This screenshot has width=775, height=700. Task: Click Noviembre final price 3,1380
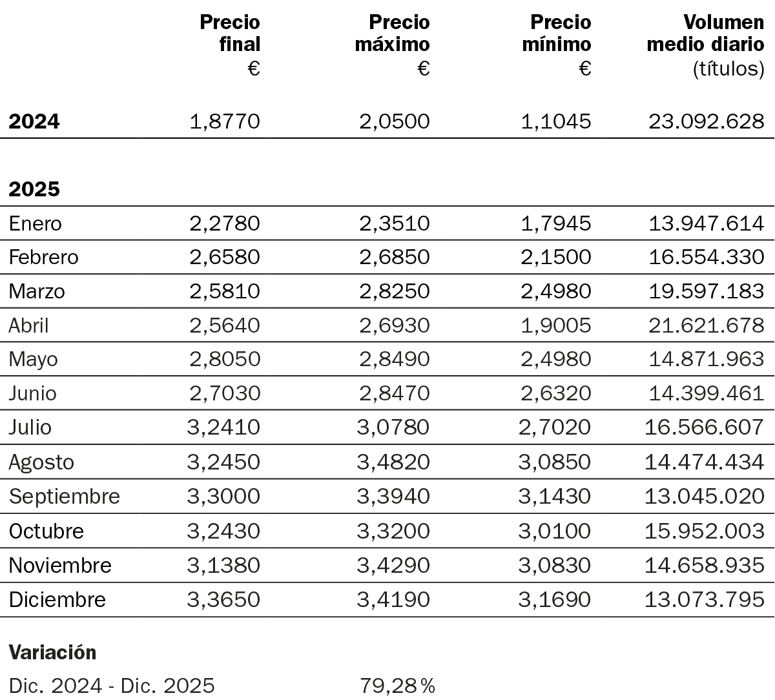click(x=223, y=565)
